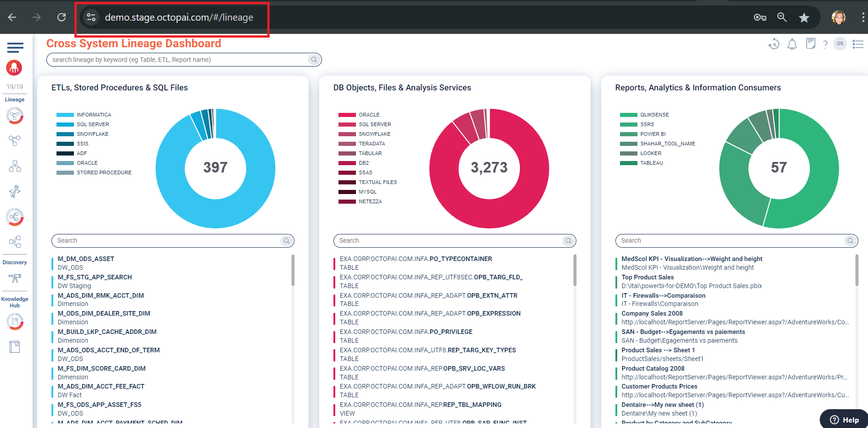Open the hamburger menu in sidebar
This screenshot has width=868, height=428.
coord(15,47)
